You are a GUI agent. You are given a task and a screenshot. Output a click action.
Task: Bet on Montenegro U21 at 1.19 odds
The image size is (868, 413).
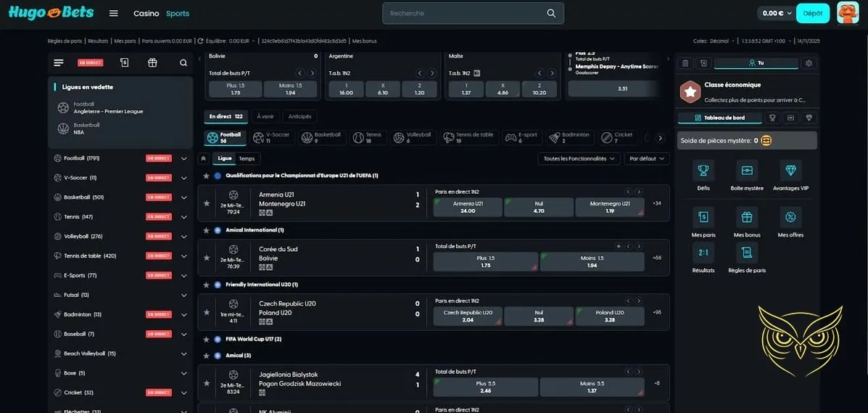[x=608, y=208]
